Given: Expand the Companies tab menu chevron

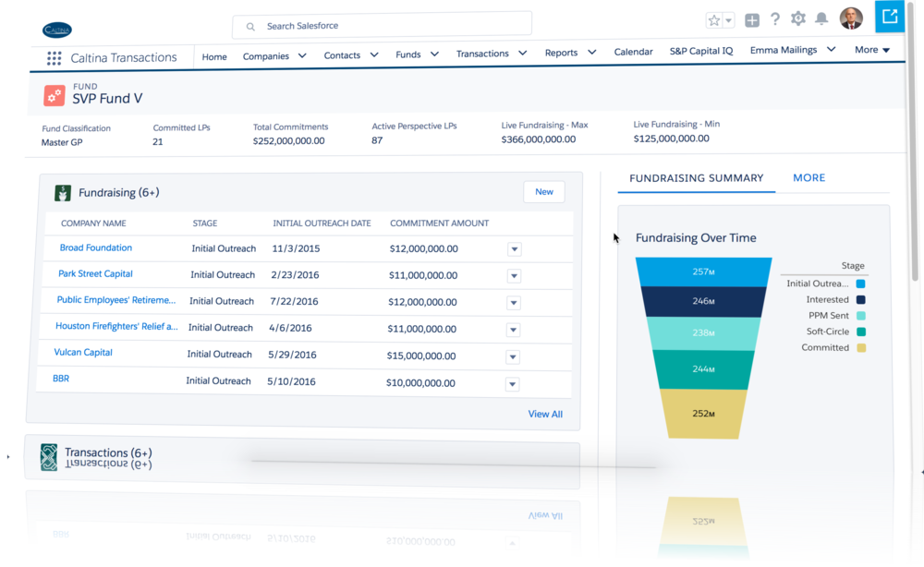Looking at the screenshot, I should (302, 56).
